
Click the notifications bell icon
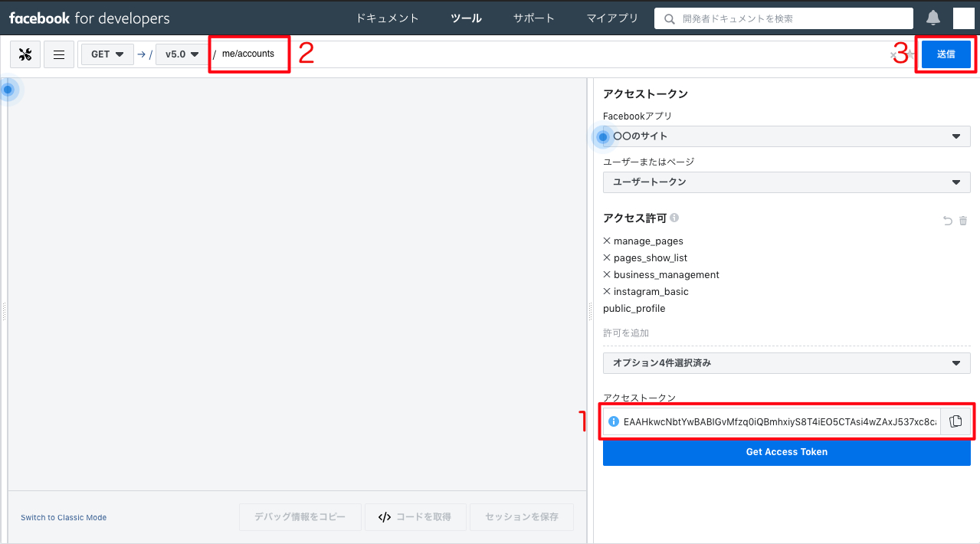pyautogui.click(x=932, y=17)
